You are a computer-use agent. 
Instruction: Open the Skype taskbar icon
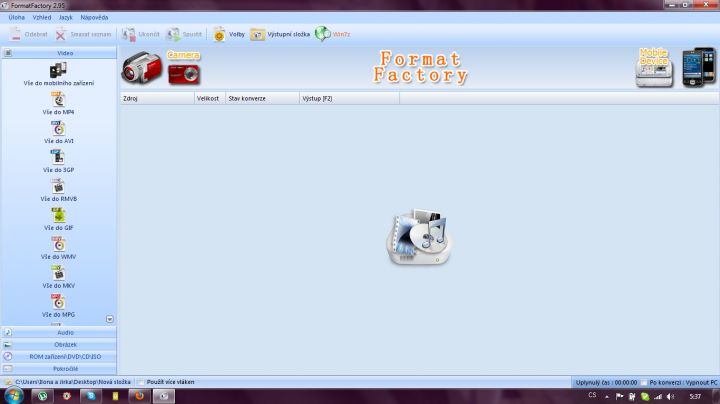tap(91, 396)
